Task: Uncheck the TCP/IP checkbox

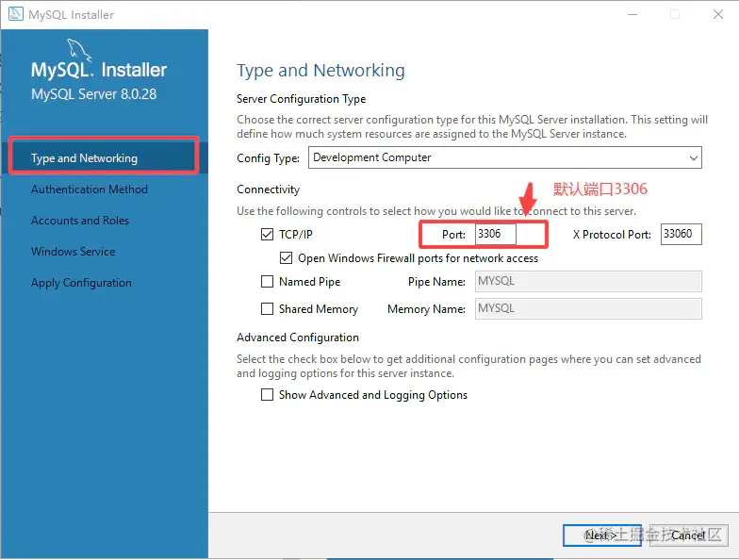Action: pos(268,234)
